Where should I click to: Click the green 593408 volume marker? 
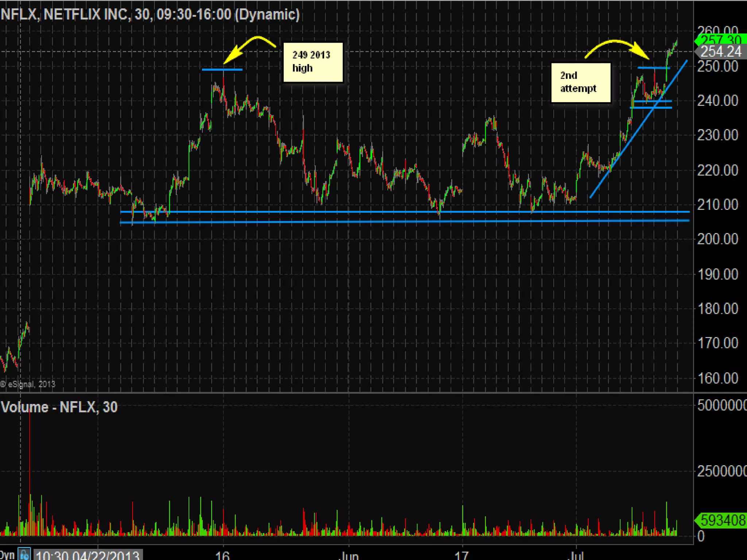(x=722, y=520)
